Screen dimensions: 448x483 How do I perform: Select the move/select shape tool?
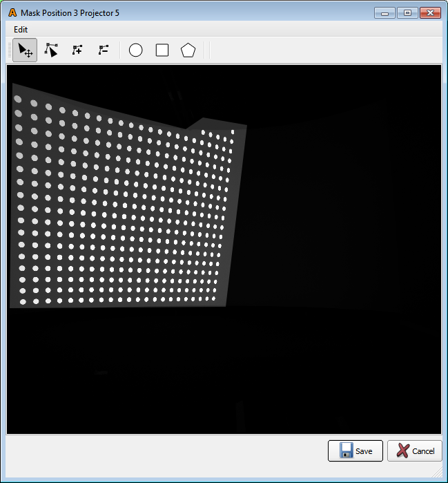(25, 50)
